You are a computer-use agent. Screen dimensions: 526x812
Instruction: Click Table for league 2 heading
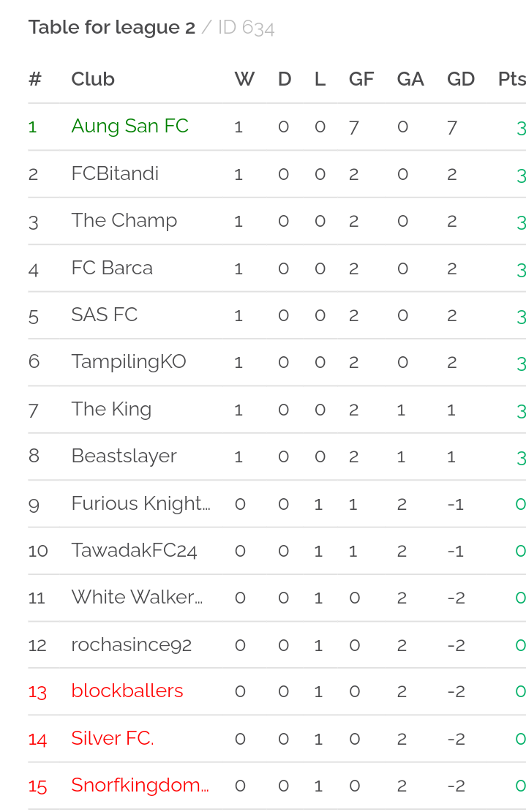click(x=112, y=28)
